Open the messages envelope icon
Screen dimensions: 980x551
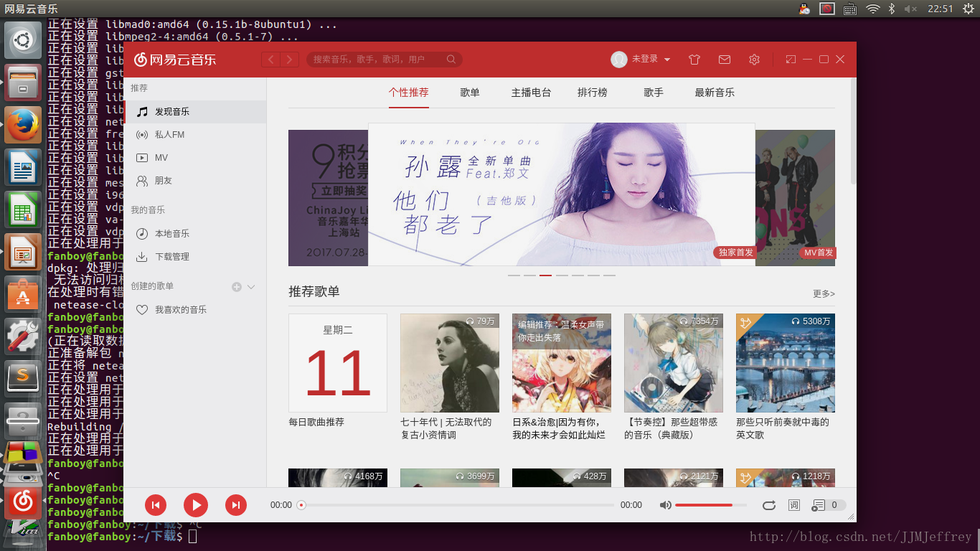[725, 60]
